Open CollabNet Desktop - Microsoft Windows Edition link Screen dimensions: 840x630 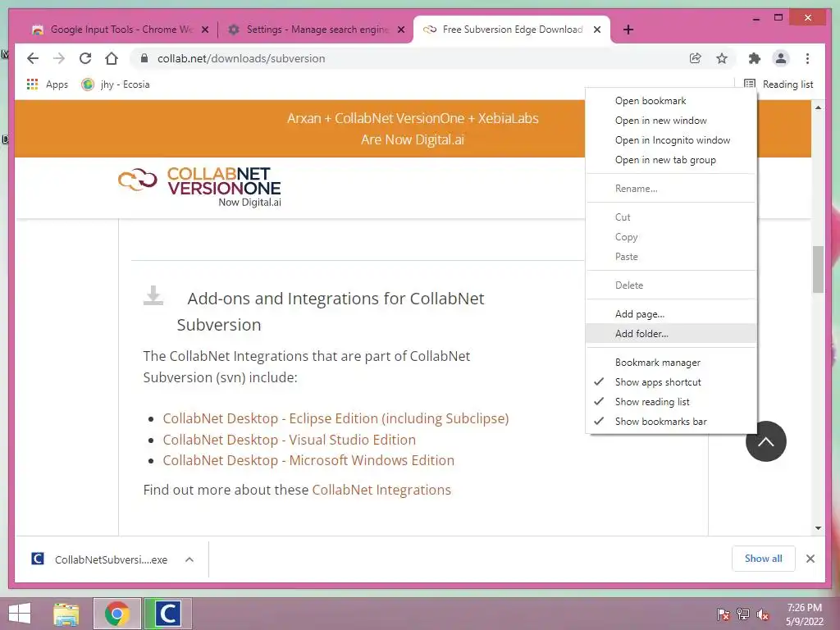[x=308, y=461]
